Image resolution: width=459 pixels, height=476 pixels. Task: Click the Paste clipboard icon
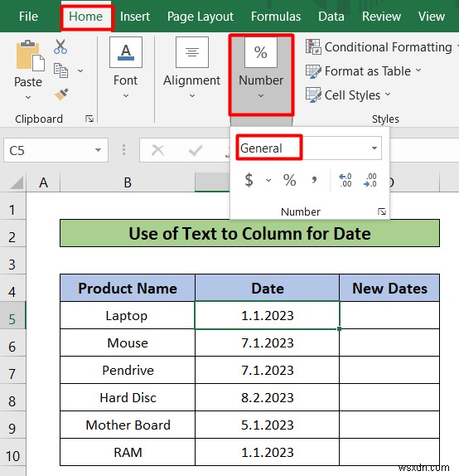(x=30, y=56)
